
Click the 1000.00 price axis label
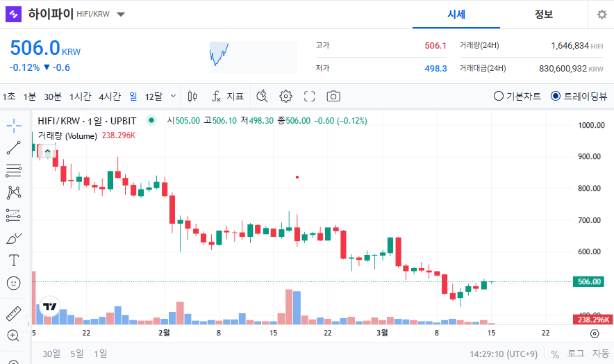(x=591, y=125)
